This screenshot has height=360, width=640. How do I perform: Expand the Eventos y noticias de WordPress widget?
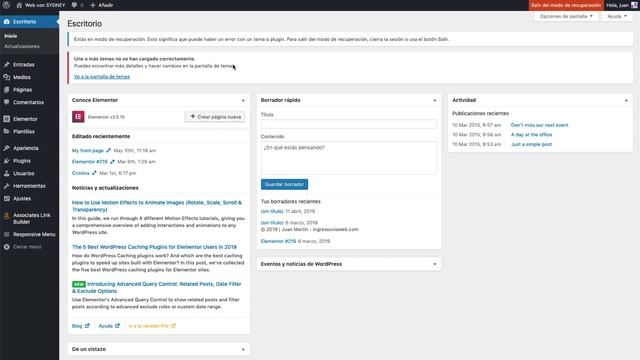coord(435,264)
